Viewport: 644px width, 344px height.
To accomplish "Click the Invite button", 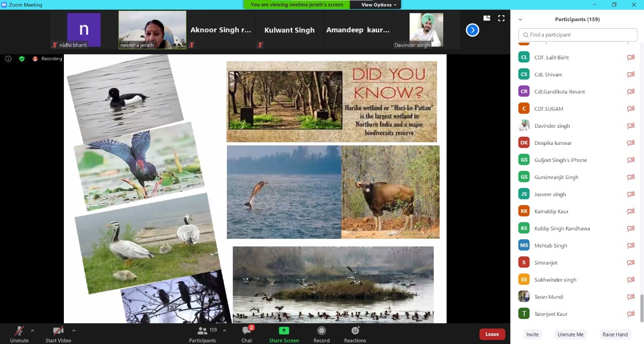I will click(532, 334).
